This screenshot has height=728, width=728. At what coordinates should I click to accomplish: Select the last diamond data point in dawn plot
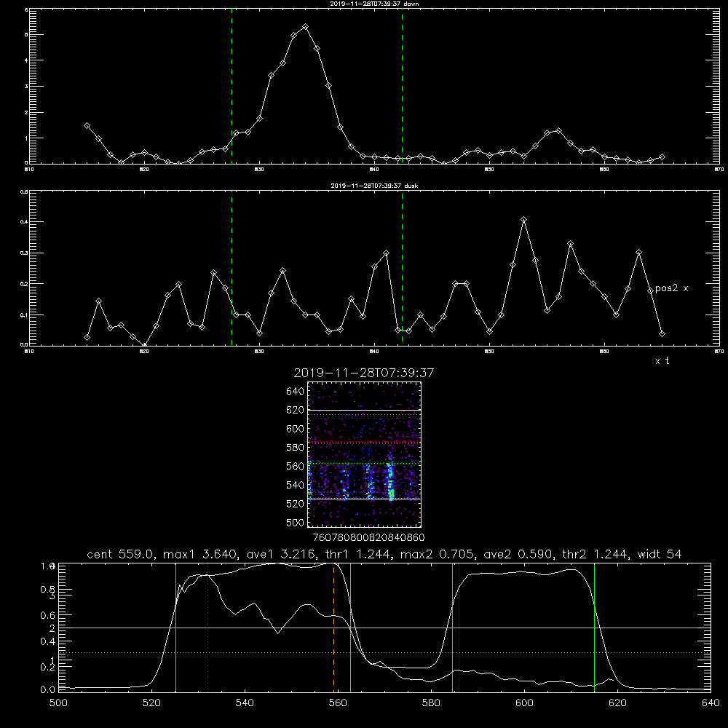click(662, 157)
